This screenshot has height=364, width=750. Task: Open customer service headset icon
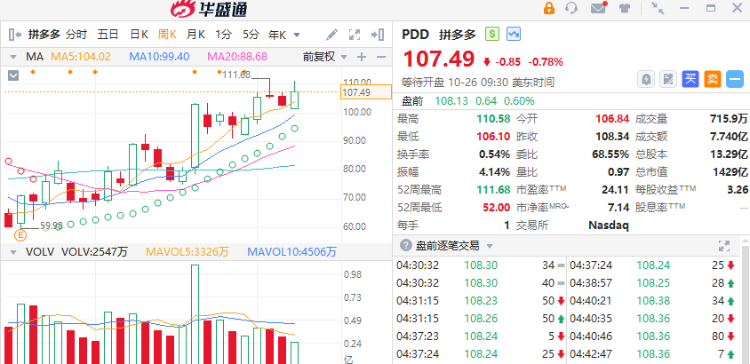pos(571,8)
